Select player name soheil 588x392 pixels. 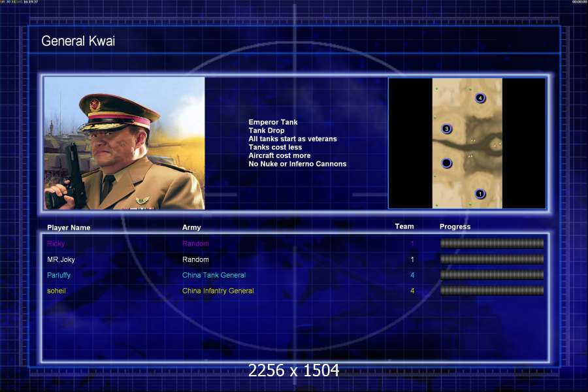point(56,291)
